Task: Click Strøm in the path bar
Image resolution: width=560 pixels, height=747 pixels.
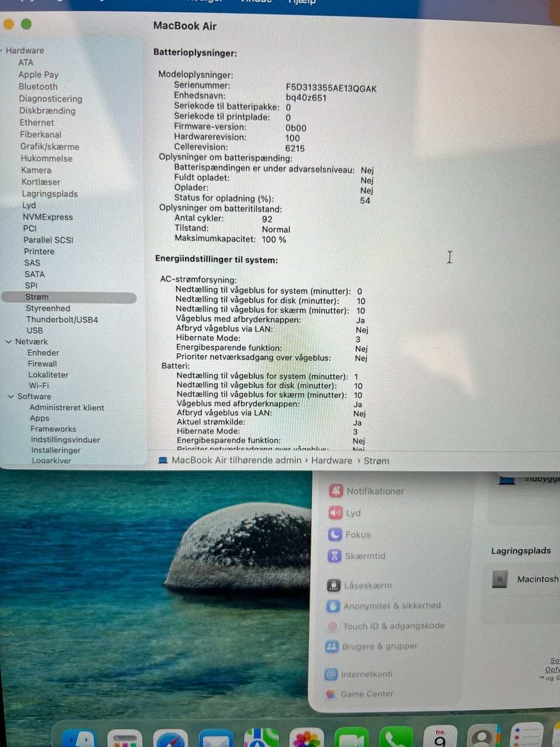Action: click(x=376, y=460)
